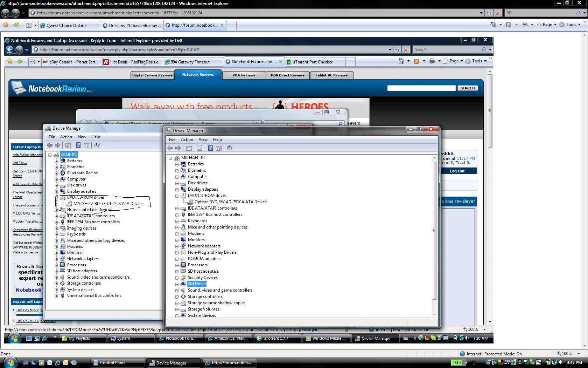Click the blue Help icon in MICHAEL-PC Device Manager toolbar
The width and height of the screenshot is (588, 368).
pyautogui.click(x=210, y=148)
